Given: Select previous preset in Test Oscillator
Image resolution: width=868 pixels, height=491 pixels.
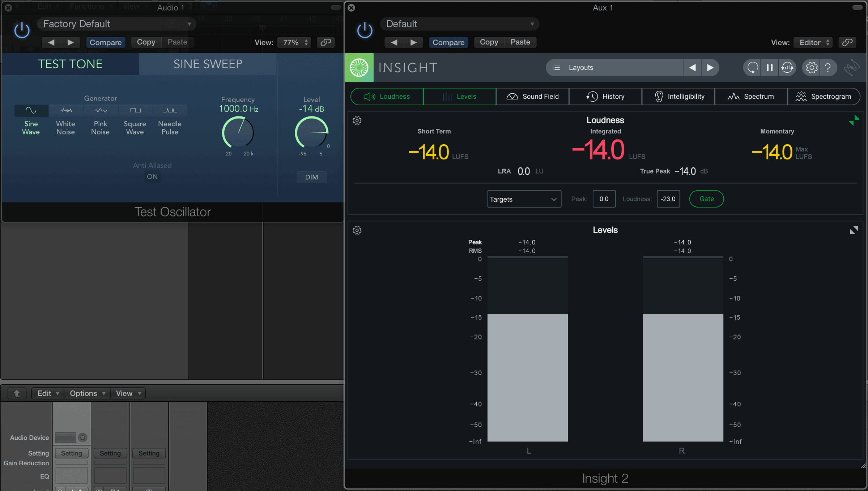Looking at the screenshot, I should (x=51, y=42).
